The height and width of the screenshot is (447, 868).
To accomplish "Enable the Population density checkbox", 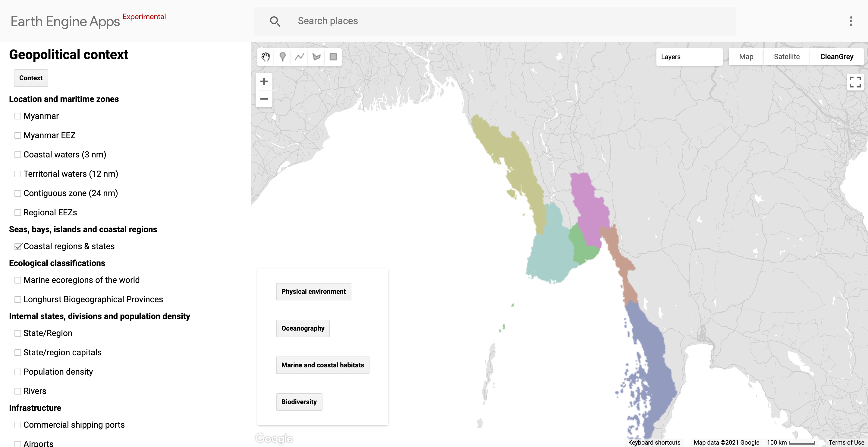I will click(18, 372).
